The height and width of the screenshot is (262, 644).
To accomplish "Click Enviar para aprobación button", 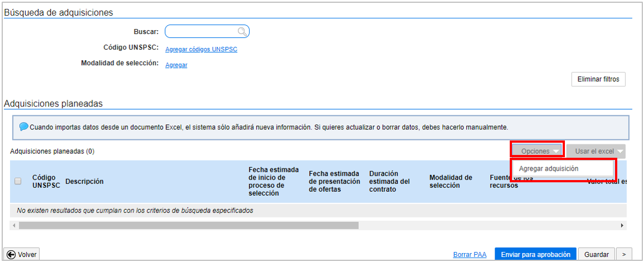I will click(x=535, y=254).
